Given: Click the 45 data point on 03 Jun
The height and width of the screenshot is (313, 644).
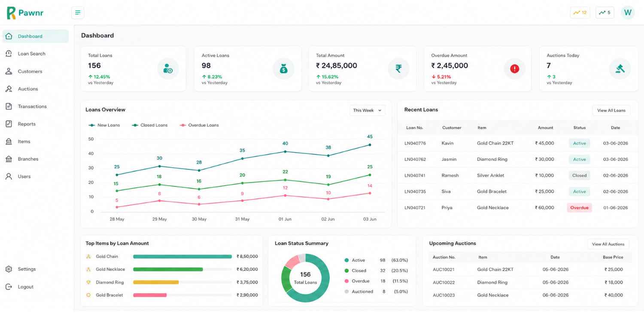Looking at the screenshot, I should pyautogui.click(x=370, y=145).
